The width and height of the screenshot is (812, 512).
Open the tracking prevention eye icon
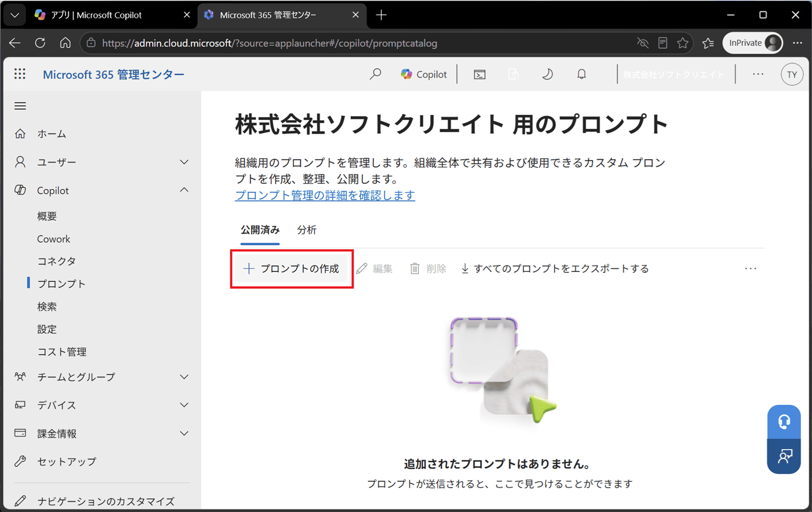click(x=643, y=43)
